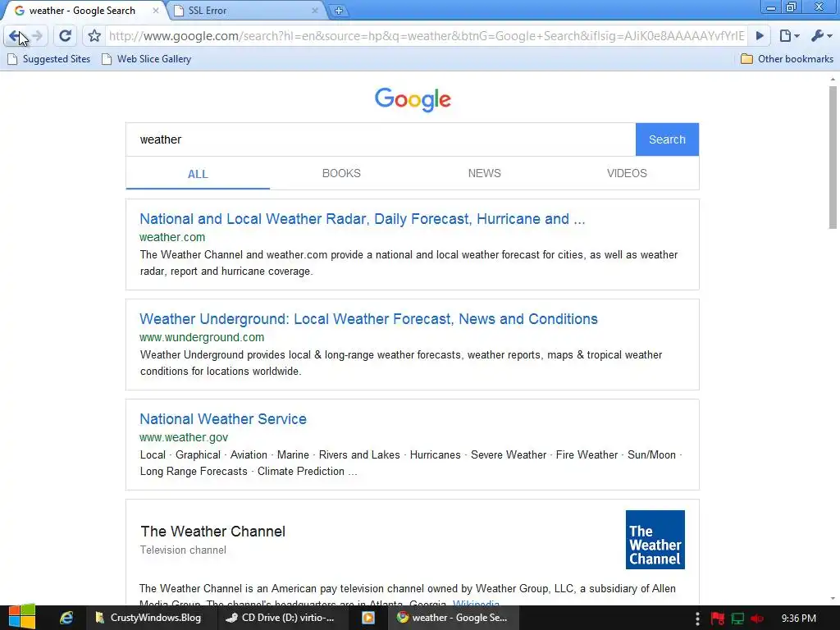The image size is (840, 630).
Task: Switch to the SSL Error tab
Action: coord(244,10)
